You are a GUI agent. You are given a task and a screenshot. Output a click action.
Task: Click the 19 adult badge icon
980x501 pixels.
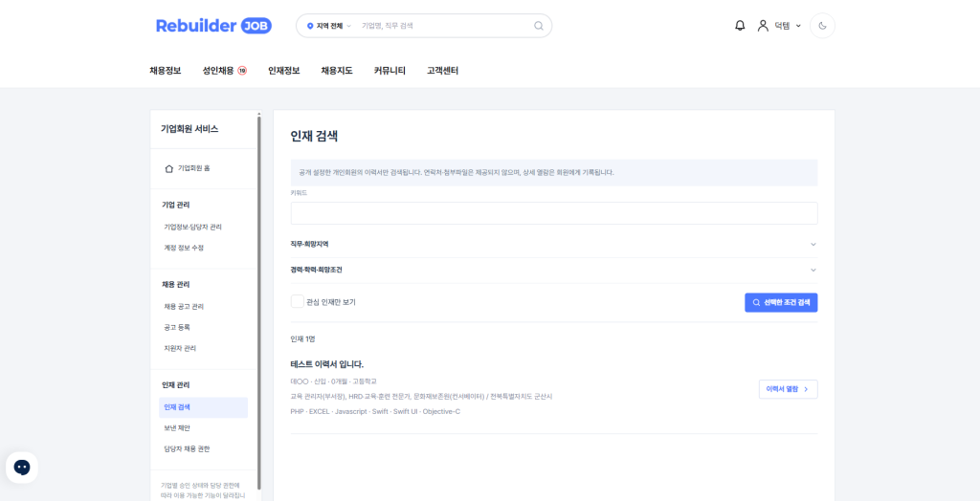coord(242,71)
